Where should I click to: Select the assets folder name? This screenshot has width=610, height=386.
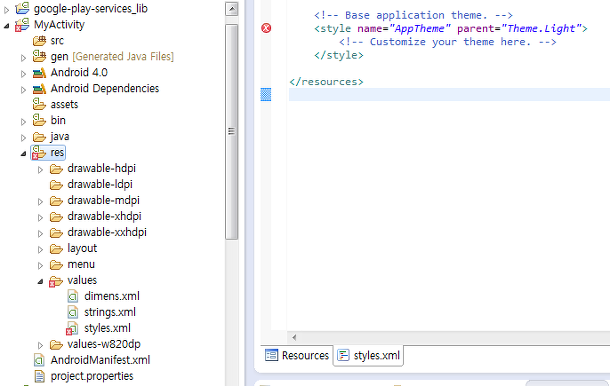tap(64, 104)
